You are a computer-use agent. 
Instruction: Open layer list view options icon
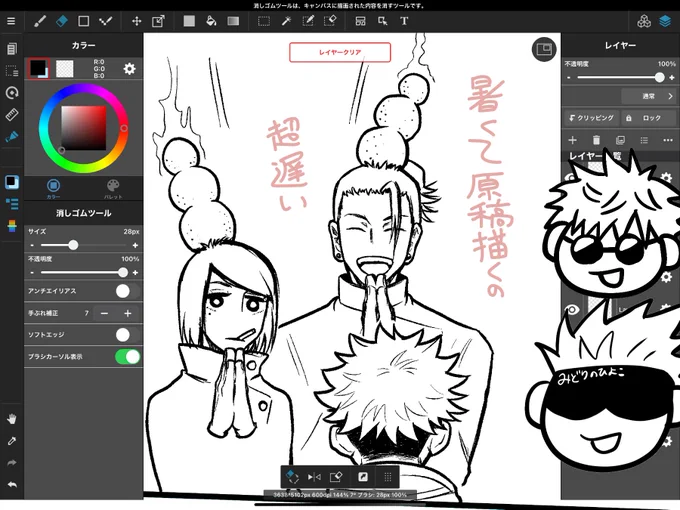pyautogui.click(x=644, y=140)
